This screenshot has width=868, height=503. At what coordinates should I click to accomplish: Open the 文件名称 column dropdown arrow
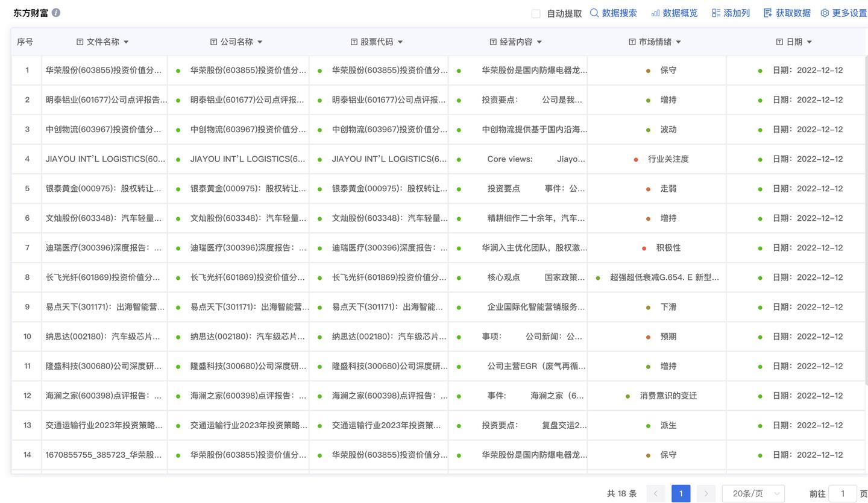[126, 42]
